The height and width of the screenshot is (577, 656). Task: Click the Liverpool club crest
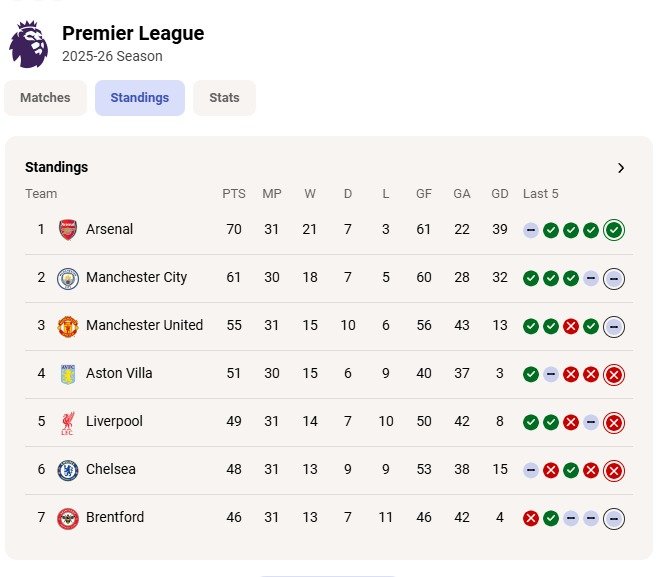(x=67, y=422)
